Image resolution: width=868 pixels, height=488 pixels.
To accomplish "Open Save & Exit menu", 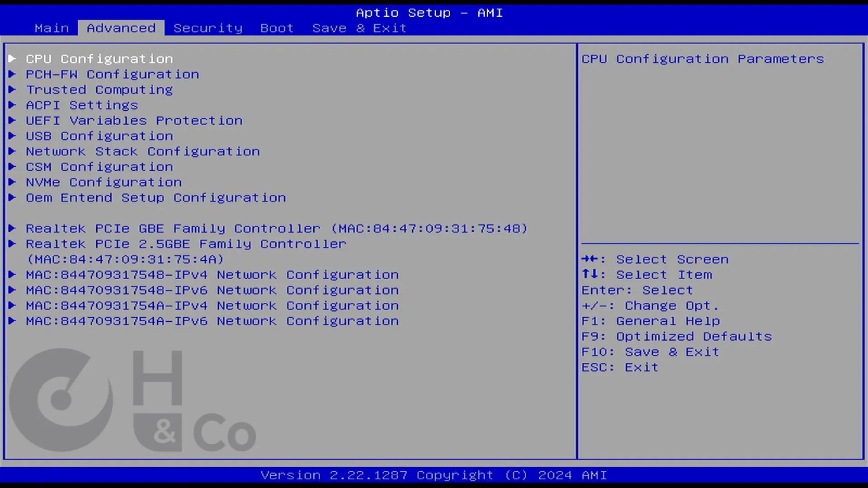I will tap(359, 28).
